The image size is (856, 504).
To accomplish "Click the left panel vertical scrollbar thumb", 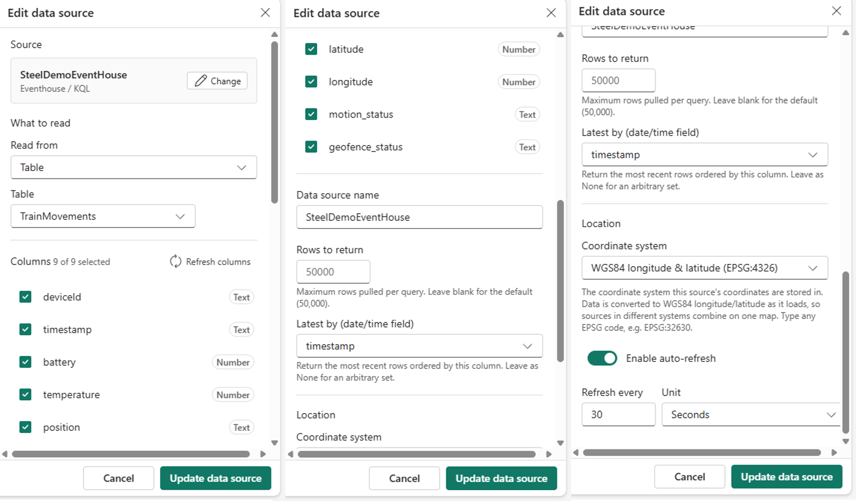I will pos(274,122).
